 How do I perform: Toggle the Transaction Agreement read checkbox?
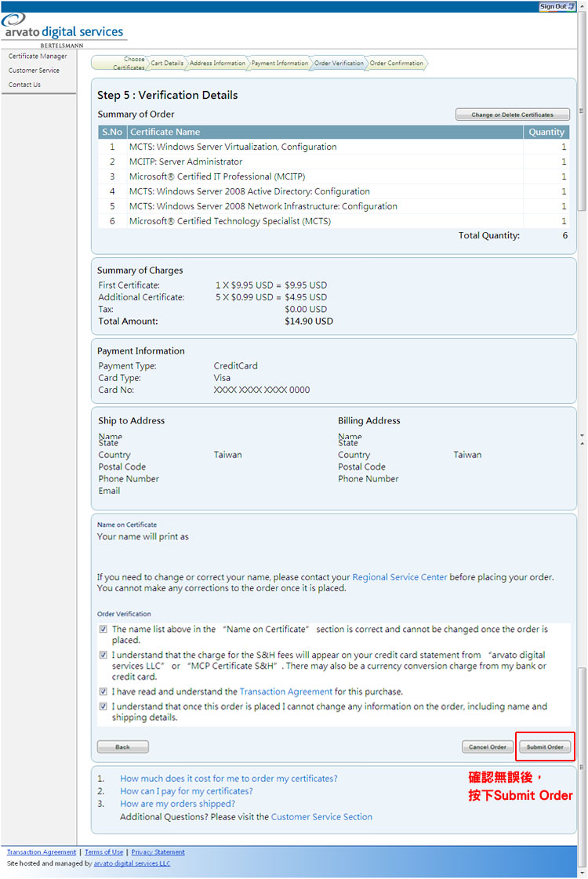103,692
